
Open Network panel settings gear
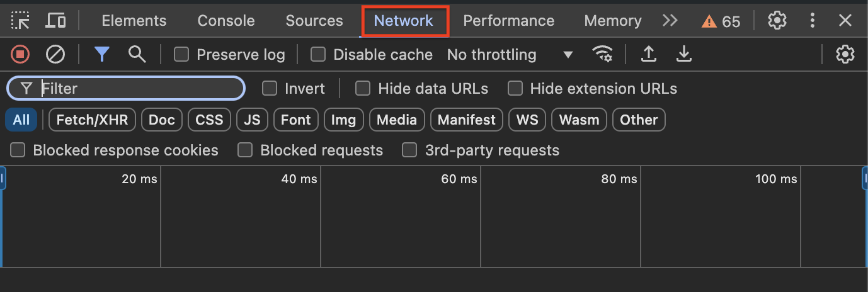point(845,55)
